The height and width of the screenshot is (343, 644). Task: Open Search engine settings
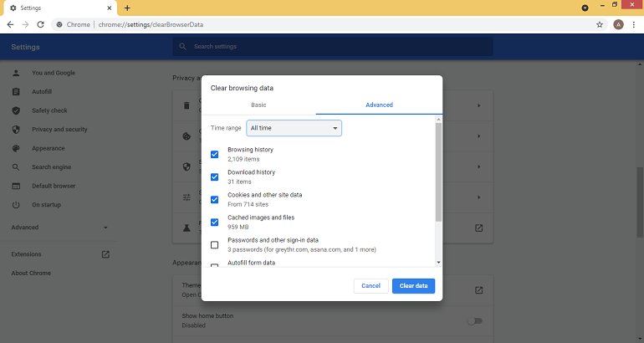52,167
